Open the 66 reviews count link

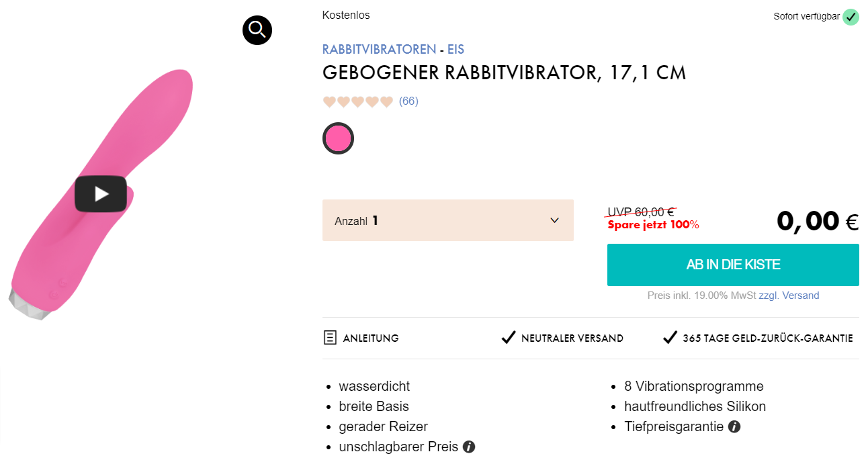408,101
